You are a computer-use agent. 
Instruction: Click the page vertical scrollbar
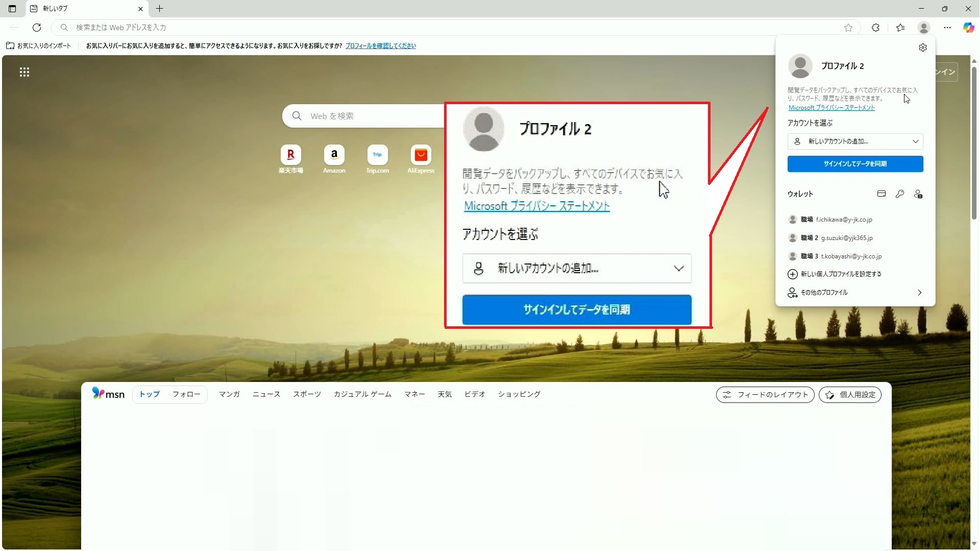click(974, 143)
